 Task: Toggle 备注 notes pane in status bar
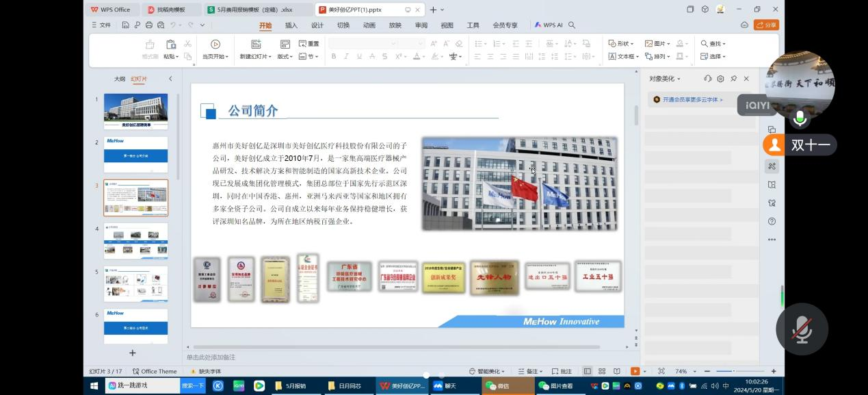[x=529, y=371]
